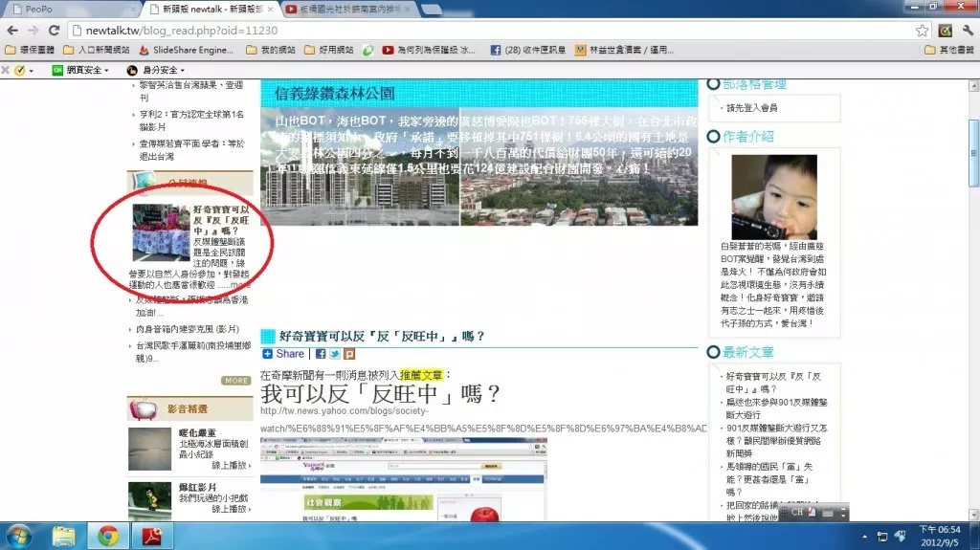Open the 好奇寶寶 protest thumbnail article

pyautogui.click(x=161, y=232)
